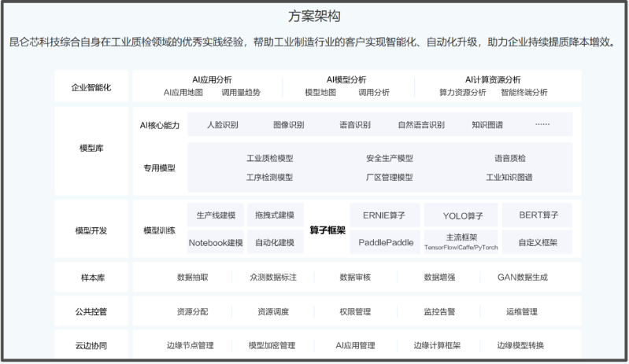629x364 pixels.
Task: Click the GAN数据生成 item
Action: coord(522,278)
